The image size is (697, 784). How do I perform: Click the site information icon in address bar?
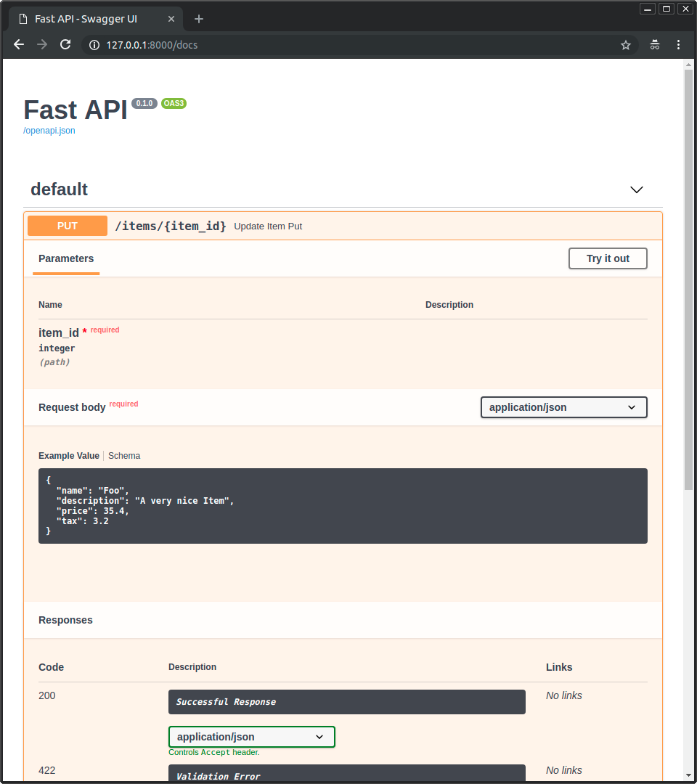click(93, 44)
